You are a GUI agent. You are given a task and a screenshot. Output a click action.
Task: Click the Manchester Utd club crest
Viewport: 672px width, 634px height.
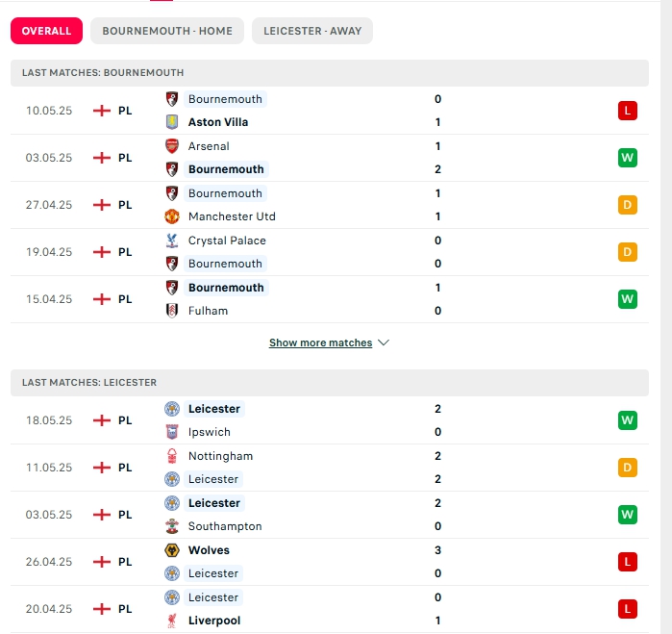coord(172,216)
